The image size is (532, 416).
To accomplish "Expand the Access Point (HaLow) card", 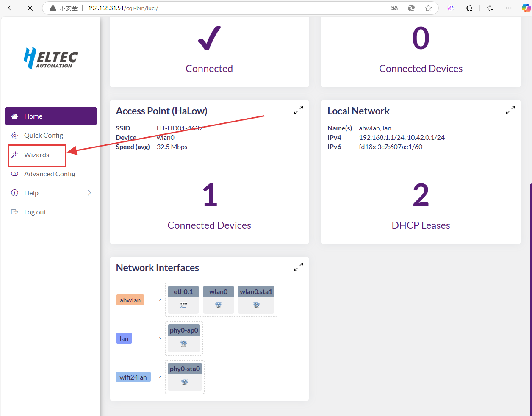I will (x=299, y=110).
